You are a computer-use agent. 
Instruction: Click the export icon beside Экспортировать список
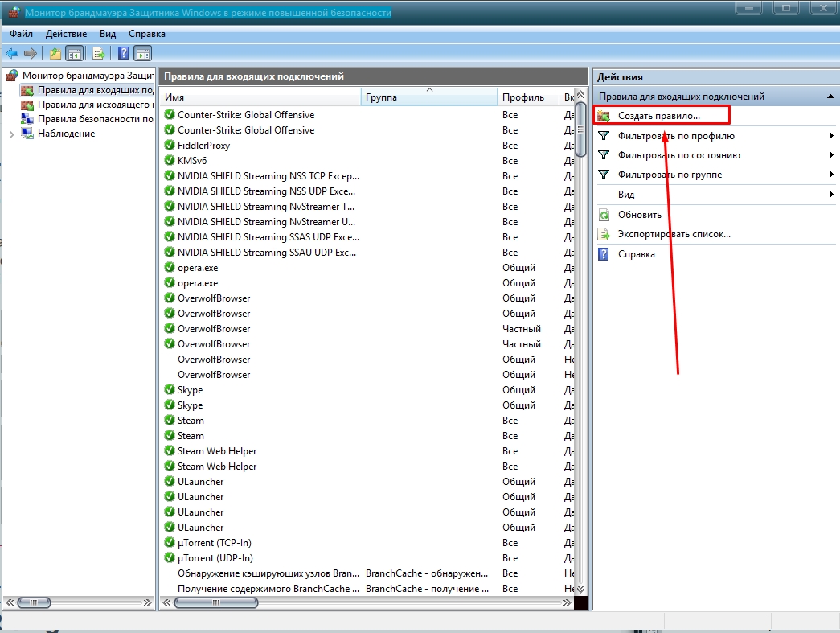click(x=604, y=234)
